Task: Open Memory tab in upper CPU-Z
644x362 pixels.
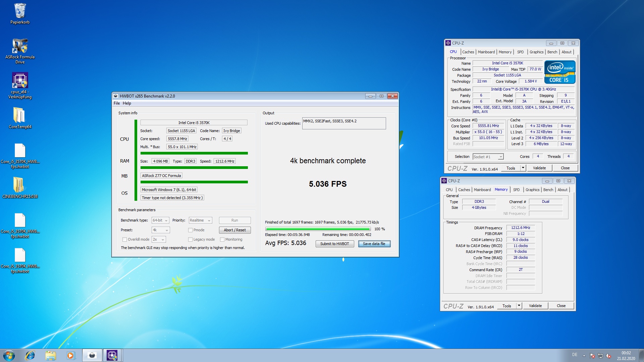Action: [x=505, y=52]
